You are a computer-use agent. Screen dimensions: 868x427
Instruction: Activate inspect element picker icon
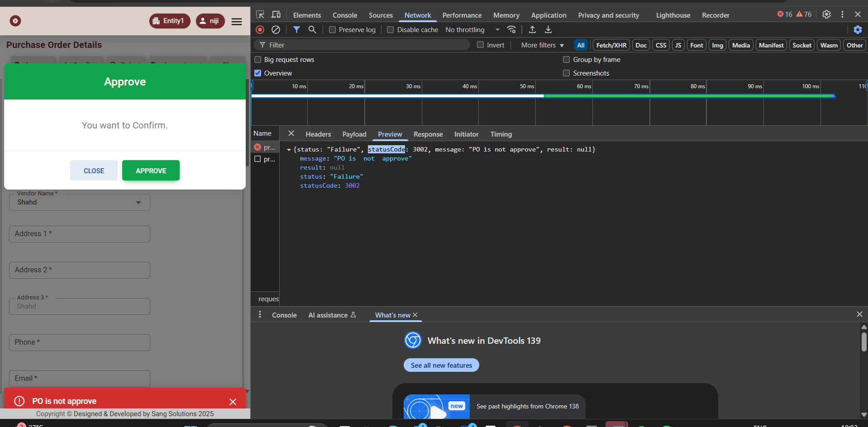coord(260,15)
